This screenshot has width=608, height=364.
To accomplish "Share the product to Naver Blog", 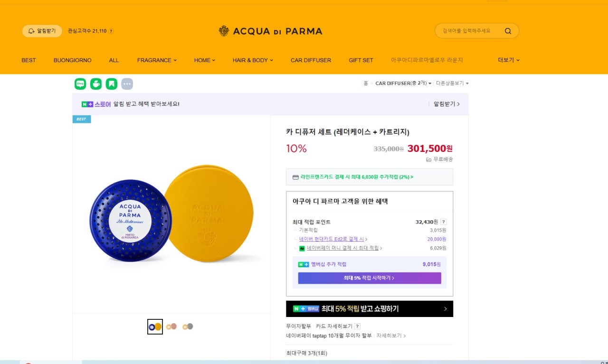I will [x=80, y=84].
